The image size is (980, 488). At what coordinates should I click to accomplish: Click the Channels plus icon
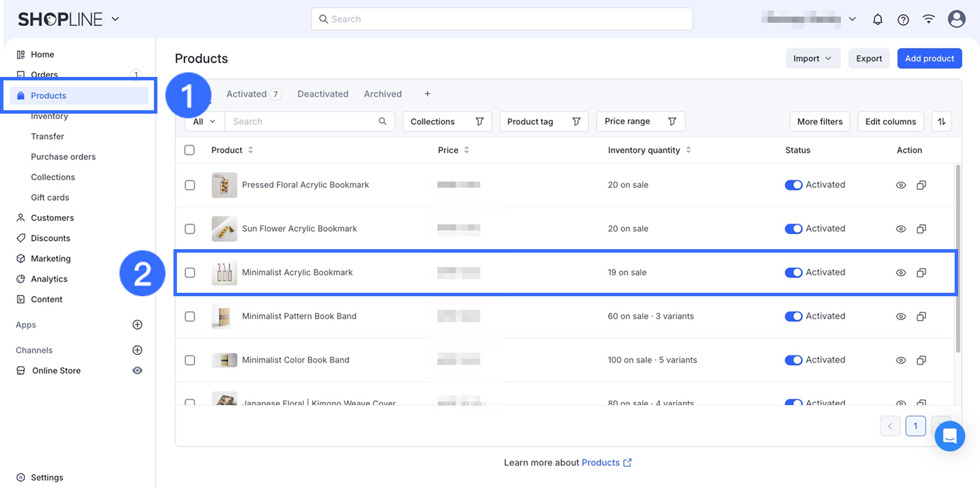click(137, 350)
